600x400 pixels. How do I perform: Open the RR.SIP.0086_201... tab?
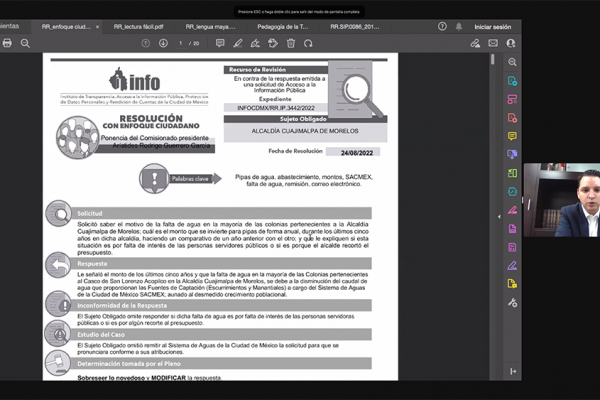click(355, 27)
